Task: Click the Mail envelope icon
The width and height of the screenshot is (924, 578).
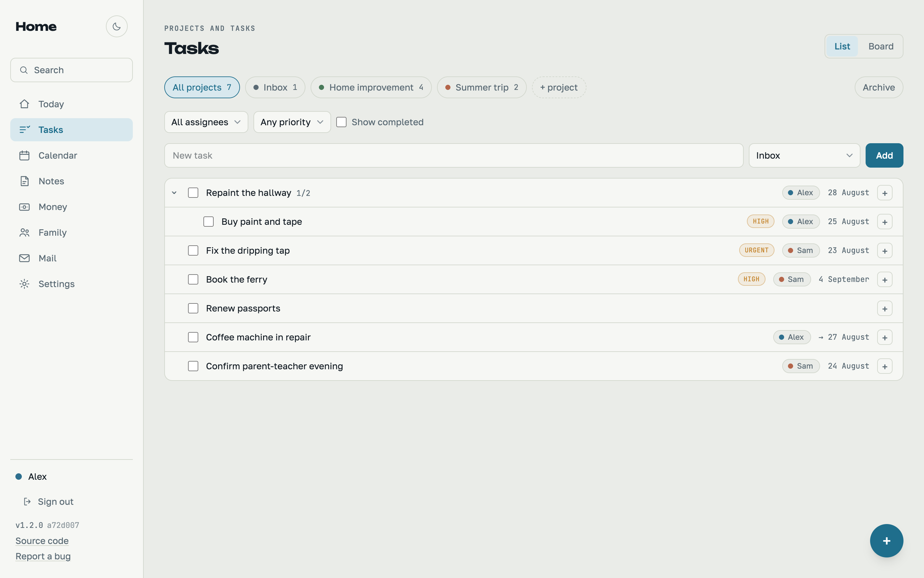Action: pos(24,258)
